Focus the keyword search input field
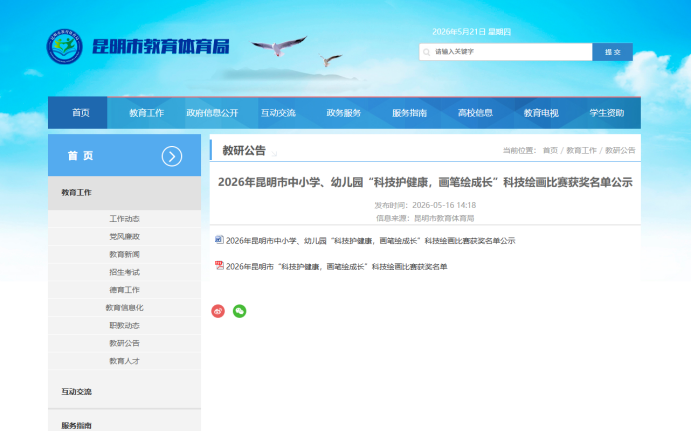Viewport: 691px width, 431px height. [x=505, y=52]
